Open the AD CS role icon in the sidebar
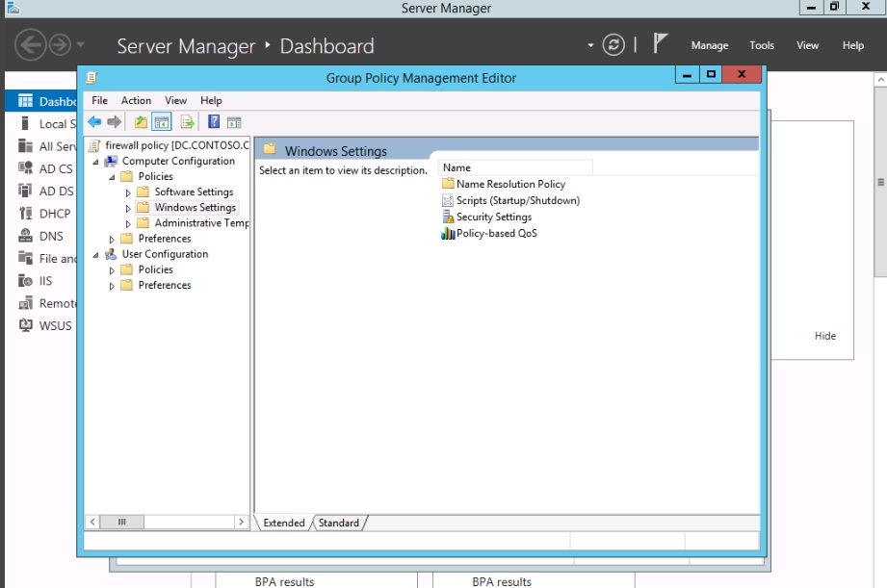Image resolution: width=887 pixels, height=588 pixels. point(25,167)
